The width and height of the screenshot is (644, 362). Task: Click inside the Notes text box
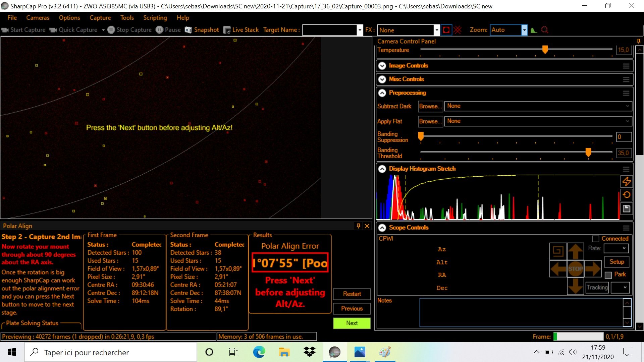[x=521, y=312]
